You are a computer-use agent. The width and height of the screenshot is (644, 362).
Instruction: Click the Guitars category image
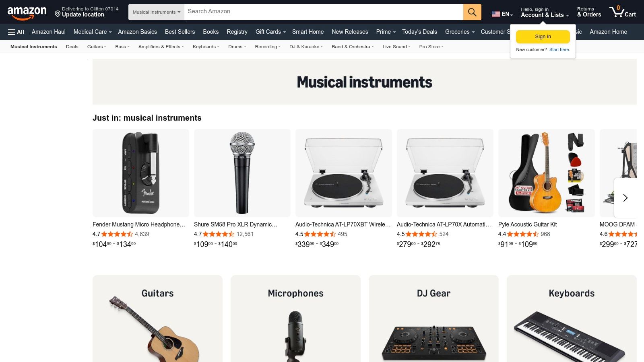(157, 322)
